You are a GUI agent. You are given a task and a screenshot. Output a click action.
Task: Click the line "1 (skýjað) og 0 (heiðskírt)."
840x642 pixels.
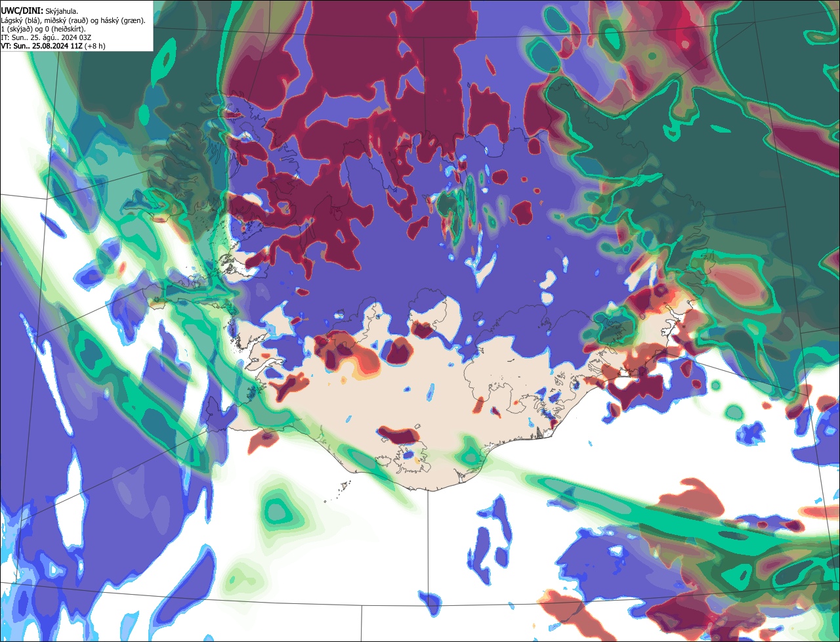coord(43,28)
